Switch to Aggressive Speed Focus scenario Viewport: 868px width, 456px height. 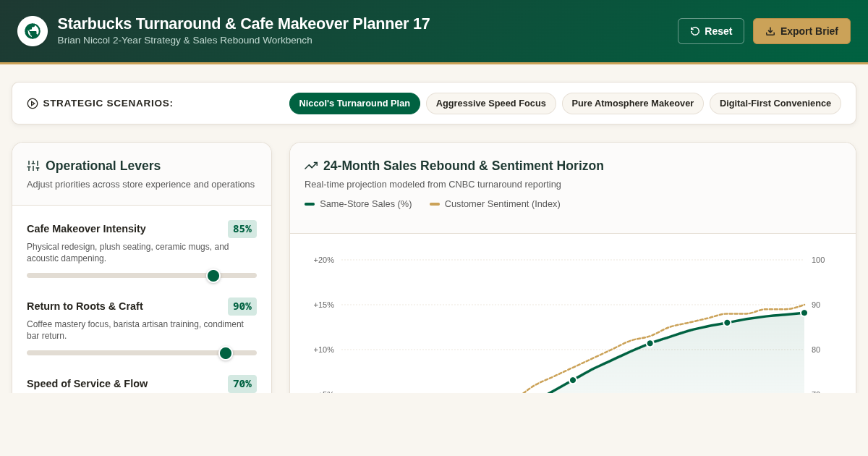491,104
